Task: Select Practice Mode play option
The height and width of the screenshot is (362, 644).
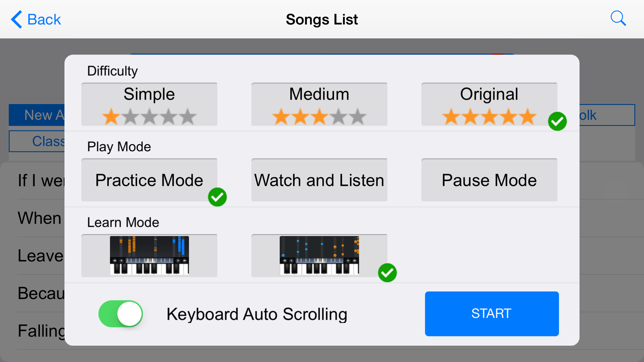Action: (149, 180)
